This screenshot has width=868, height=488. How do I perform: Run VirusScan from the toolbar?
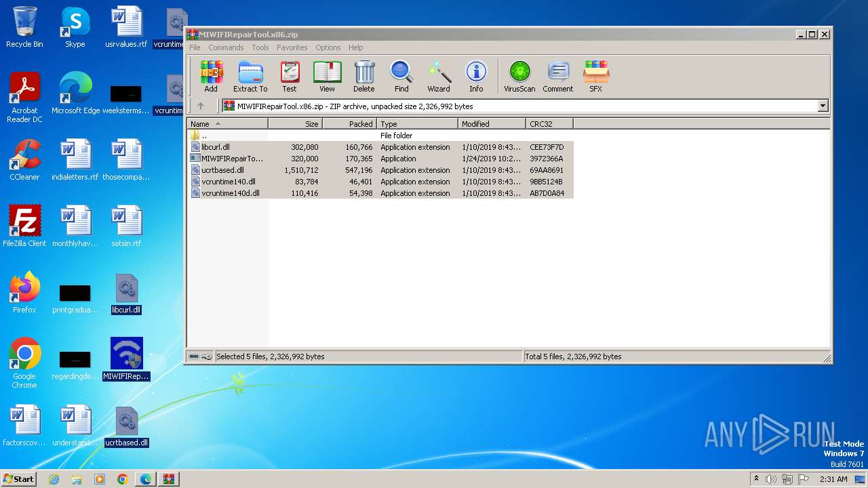[519, 76]
